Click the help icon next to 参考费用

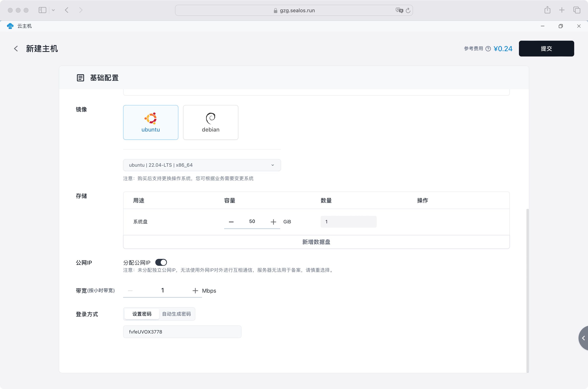(x=488, y=49)
